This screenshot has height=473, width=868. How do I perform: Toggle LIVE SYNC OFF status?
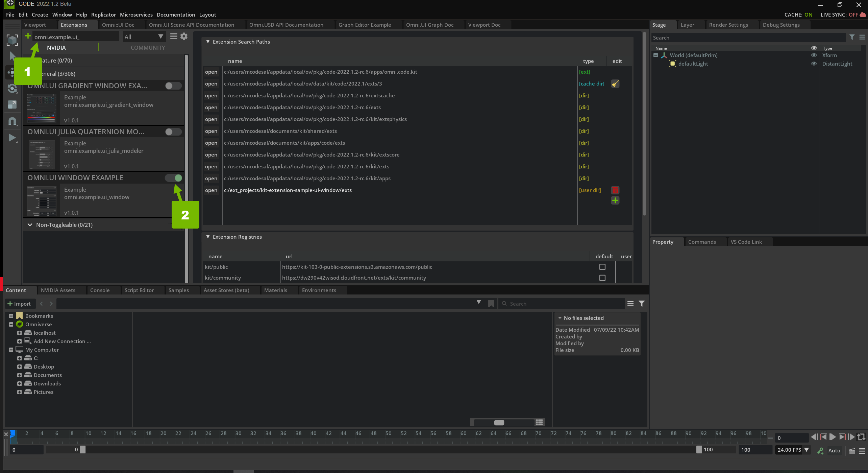[x=839, y=15]
